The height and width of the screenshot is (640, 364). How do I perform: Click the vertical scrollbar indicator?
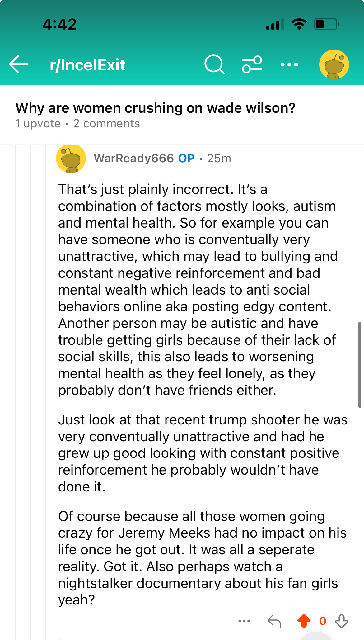click(360, 364)
